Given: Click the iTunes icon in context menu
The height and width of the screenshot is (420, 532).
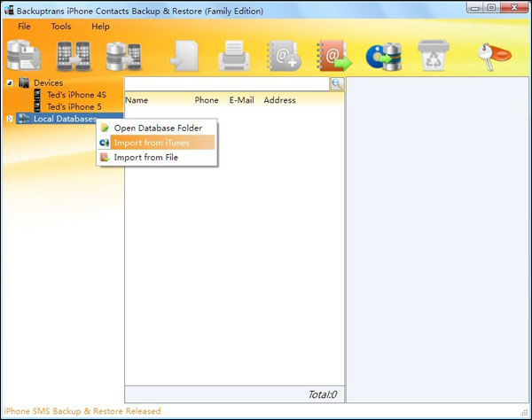Looking at the screenshot, I should pyautogui.click(x=105, y=143).
